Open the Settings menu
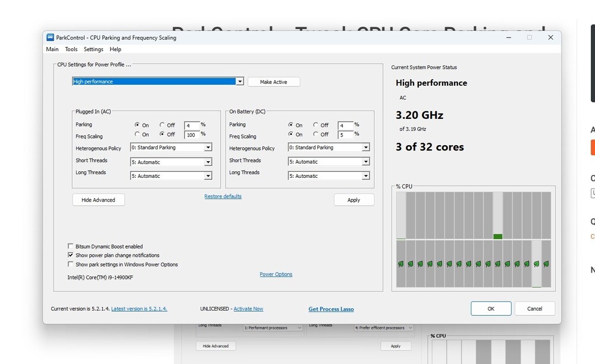Screen dimensions: 595x364 tap(93, 49)
